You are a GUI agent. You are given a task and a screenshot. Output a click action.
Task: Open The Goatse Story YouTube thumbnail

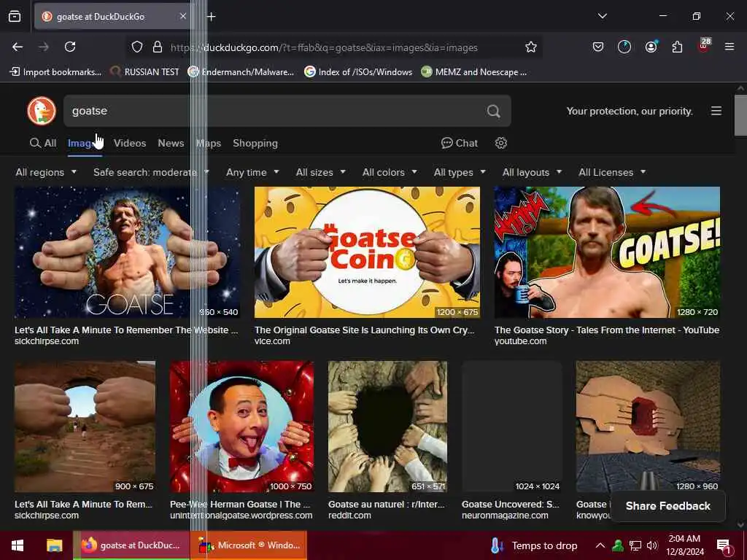click(x=607, y=252)
